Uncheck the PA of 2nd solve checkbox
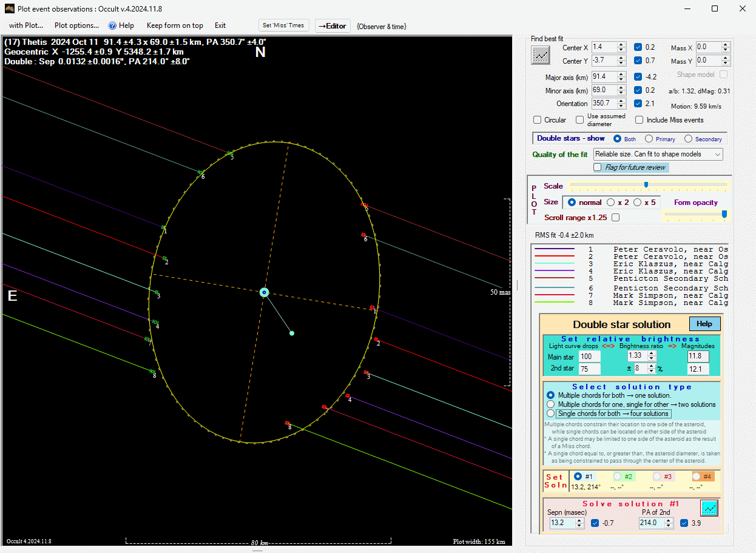The width and height of the screenshot is (756, 553). point(684,523)
